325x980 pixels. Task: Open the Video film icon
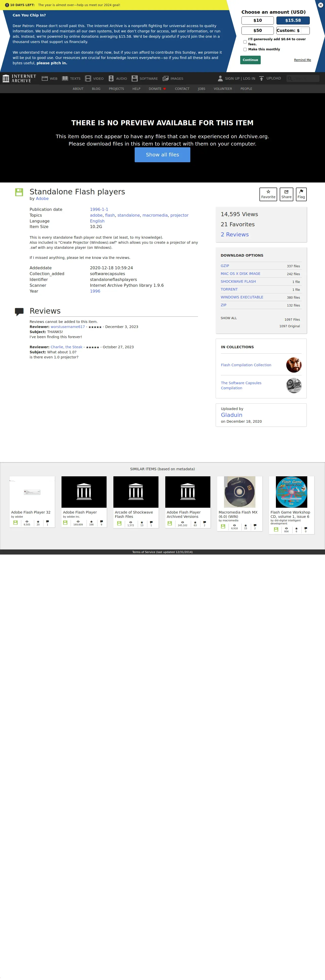88,78
